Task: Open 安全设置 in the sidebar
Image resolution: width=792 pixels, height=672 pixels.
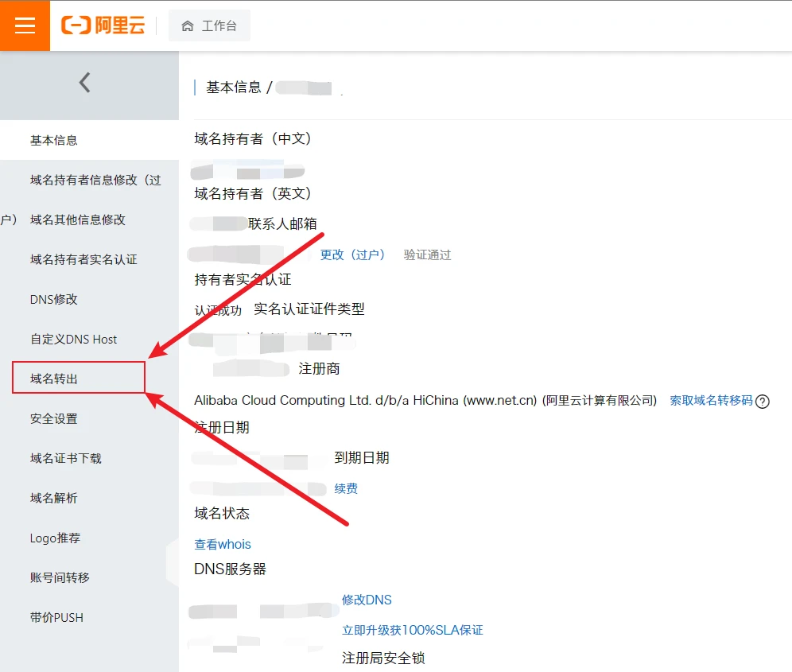Action: pyautogui.click(x=54, y=419)
